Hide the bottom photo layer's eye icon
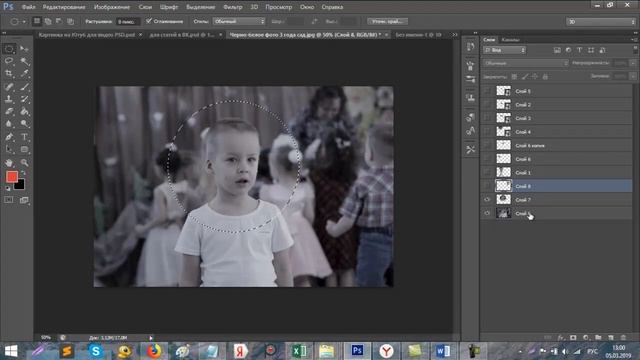640x360 pixels. point(487,213)
